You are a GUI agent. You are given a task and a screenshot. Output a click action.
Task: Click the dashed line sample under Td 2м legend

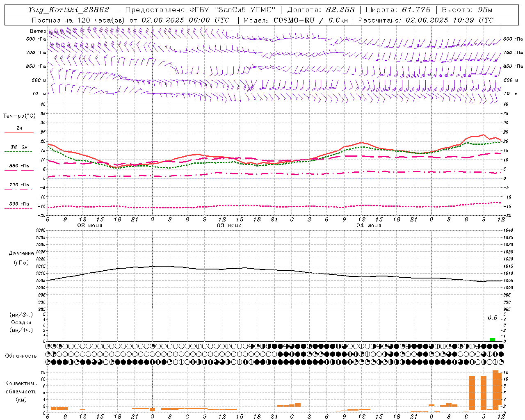tap(18, 152)
